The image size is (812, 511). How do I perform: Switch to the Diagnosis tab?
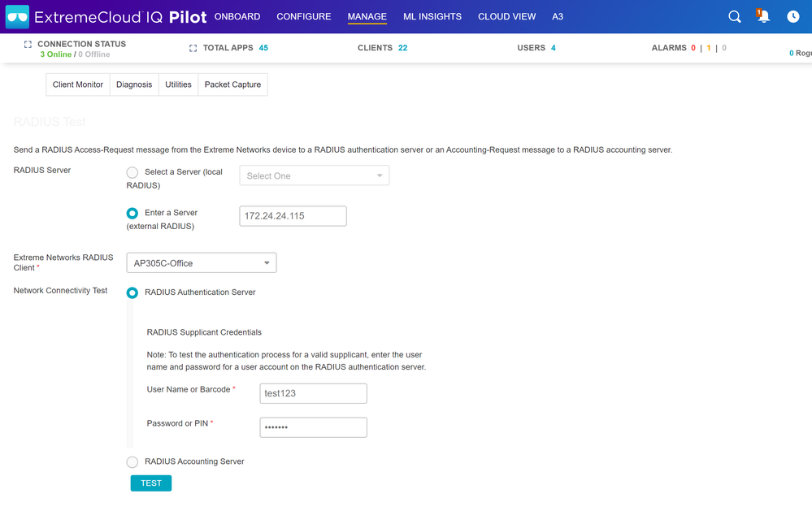click(x=134, y=84)
